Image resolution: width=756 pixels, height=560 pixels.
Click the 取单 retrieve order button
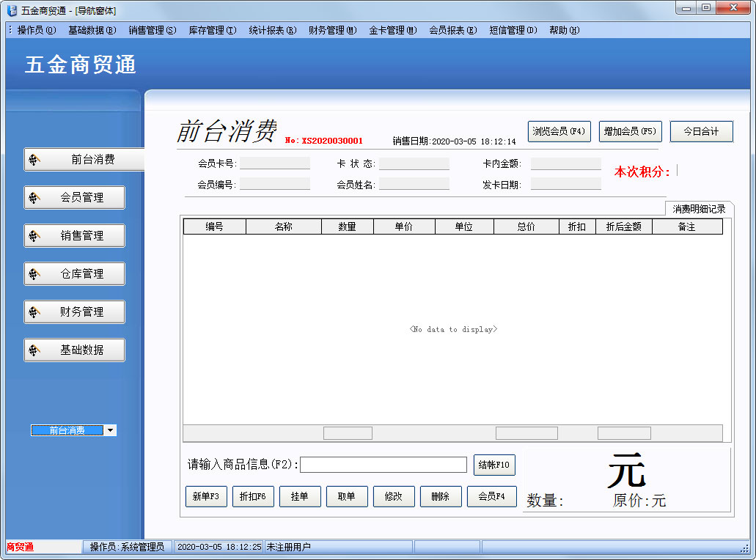click(x=347, y=496)
